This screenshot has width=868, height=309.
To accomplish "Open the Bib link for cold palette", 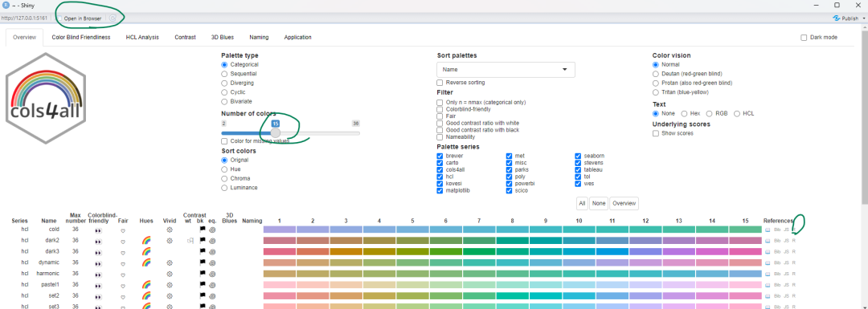I will click(x=777, y=230).
